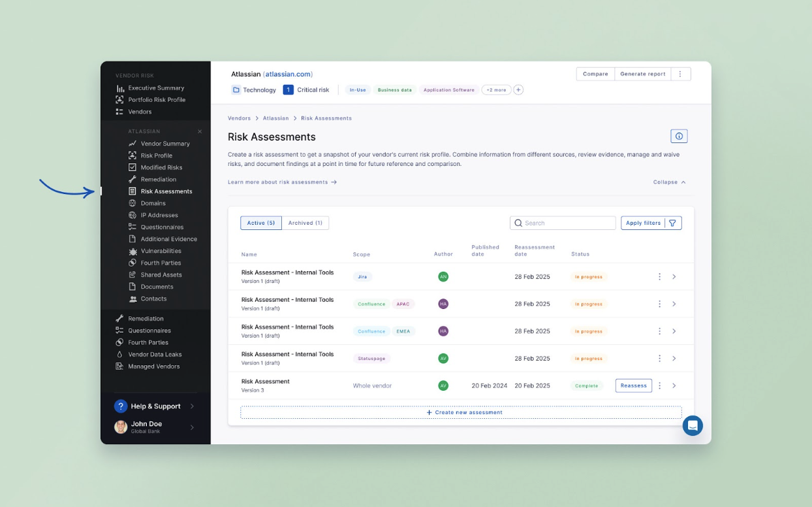The width and height of the screenshot is (812, 507).
Task: Click the Application Software label tag
Action: point(449,90)
